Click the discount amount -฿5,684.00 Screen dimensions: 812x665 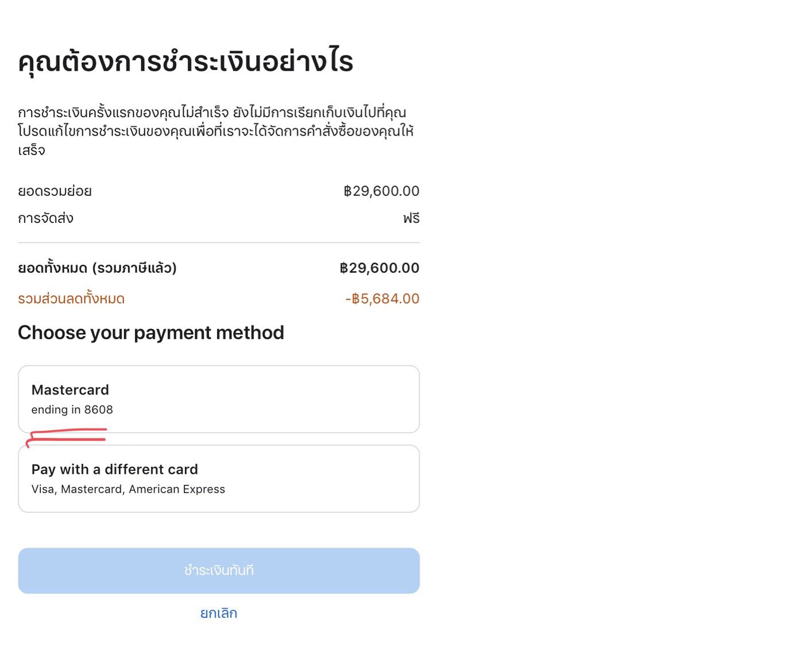pos(382,299)
